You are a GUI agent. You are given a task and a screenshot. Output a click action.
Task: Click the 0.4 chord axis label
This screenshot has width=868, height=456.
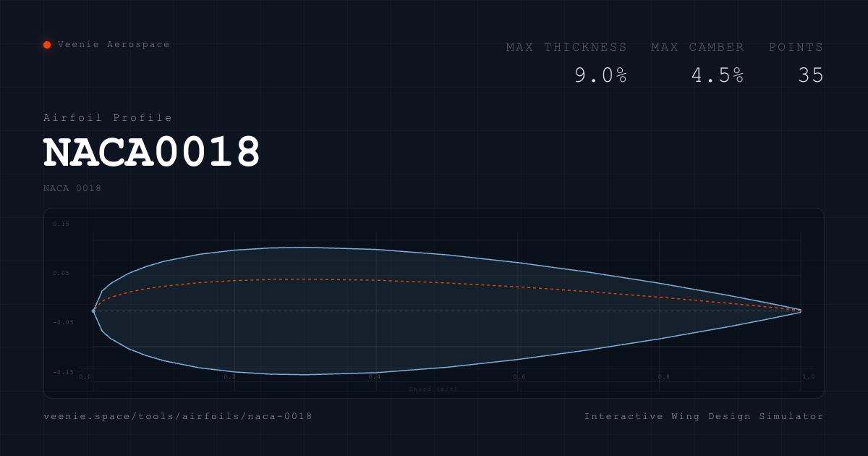point(375,376)
